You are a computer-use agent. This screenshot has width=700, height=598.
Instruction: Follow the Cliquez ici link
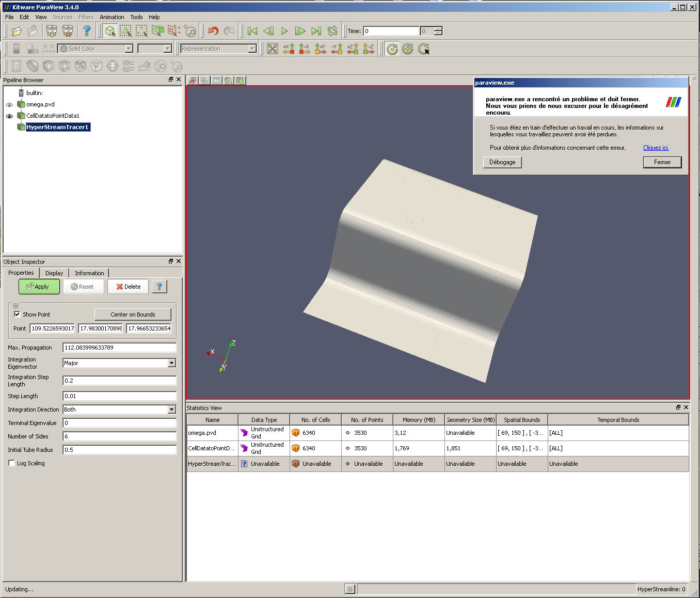tap(656, 148)
